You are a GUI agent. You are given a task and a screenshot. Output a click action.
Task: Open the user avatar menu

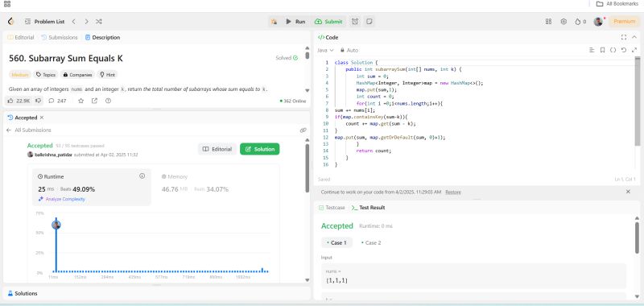click(598, 22)
